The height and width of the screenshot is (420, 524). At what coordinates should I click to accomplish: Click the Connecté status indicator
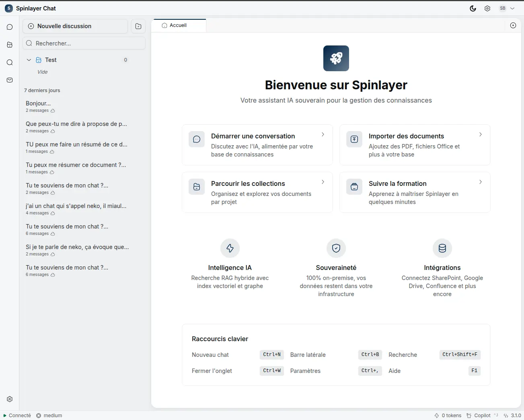[x=17, y=416]
